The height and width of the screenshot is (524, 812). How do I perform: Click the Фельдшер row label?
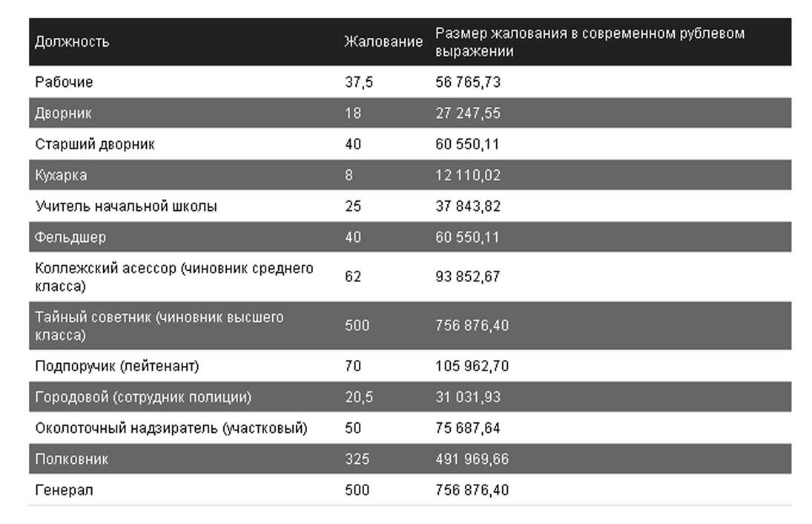tap(70, 238)
